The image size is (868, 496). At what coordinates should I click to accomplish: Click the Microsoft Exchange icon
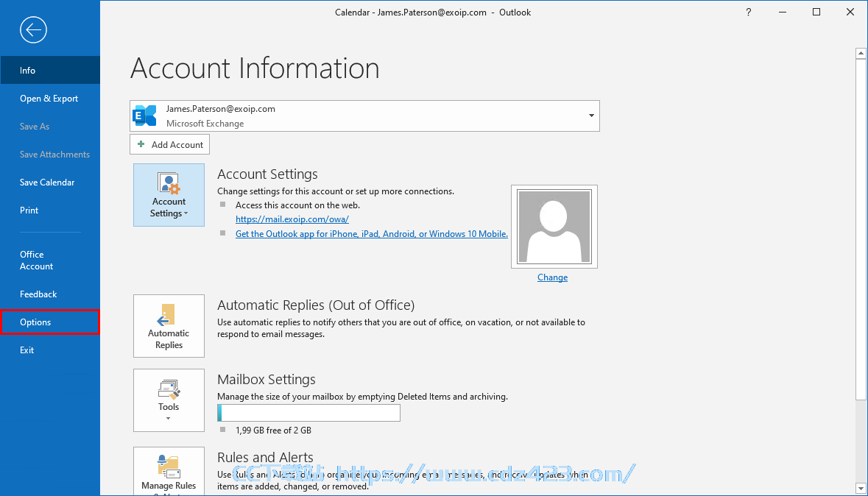coord(145,116)
